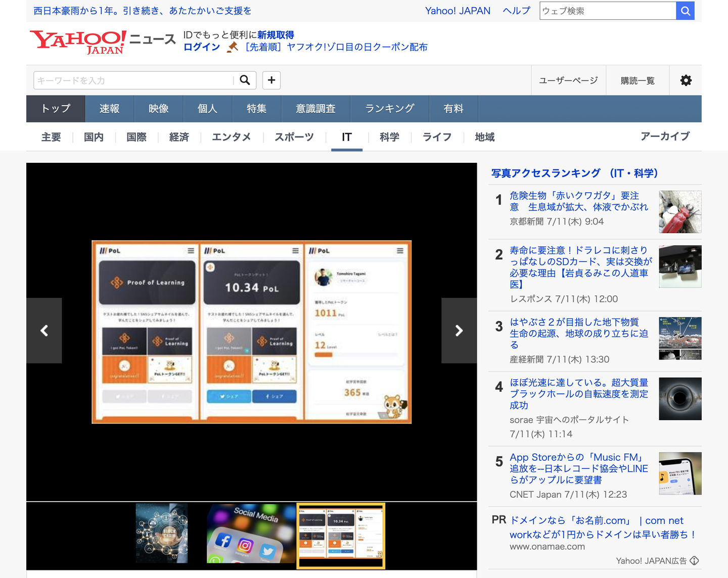This screenshot has height=578, width=728.
Task: Click the ログイン link
Action: pos(202,47)
